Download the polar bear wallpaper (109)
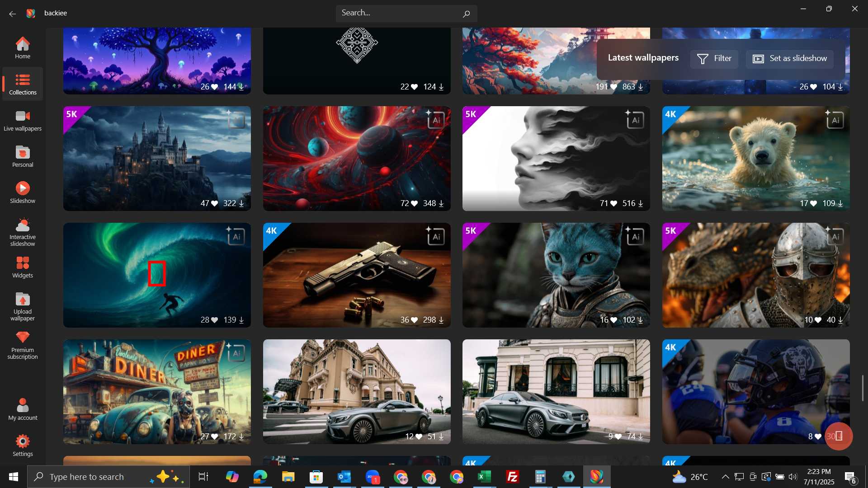This screenshot has width=868, height=488. click(840, 204)
